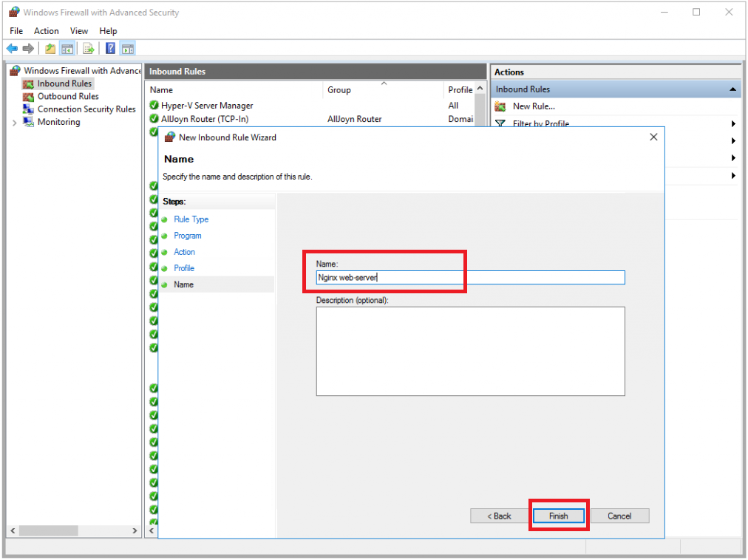Click the wizard firewall icon in the dialog title

coord(170,137)
